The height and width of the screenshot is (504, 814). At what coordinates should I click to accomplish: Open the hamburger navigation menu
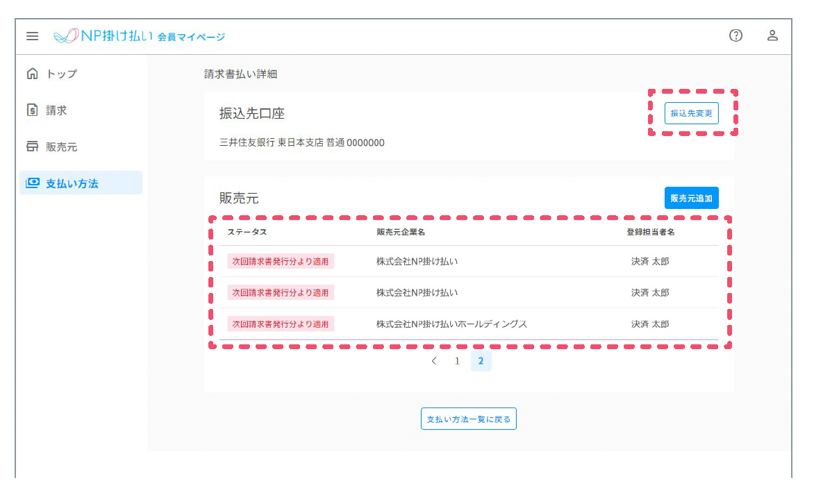click(x=32, y=36)
